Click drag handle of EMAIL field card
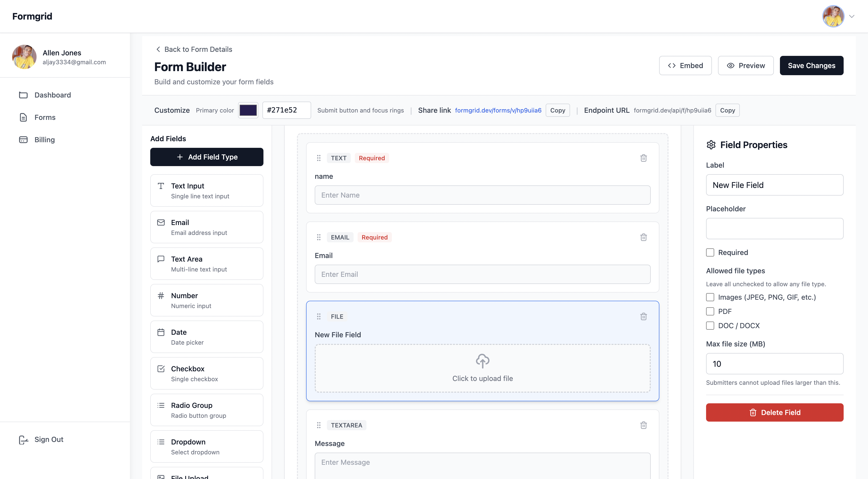The width and height of the screenshot is (868, 479). click(x=319, y=237)
